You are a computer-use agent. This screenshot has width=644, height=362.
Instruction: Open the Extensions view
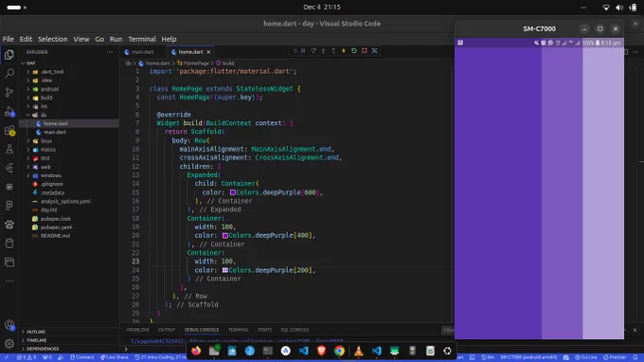(9, 130)
